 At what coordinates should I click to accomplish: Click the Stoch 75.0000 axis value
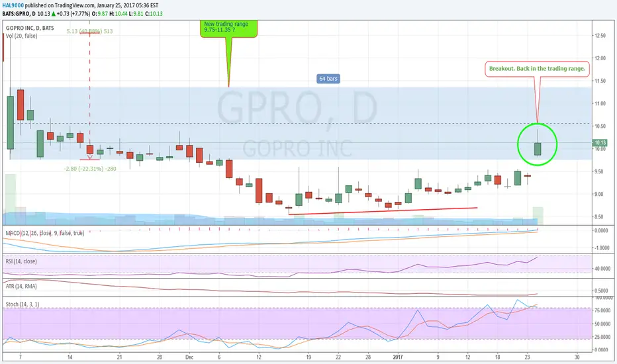[x=602, y=311]
